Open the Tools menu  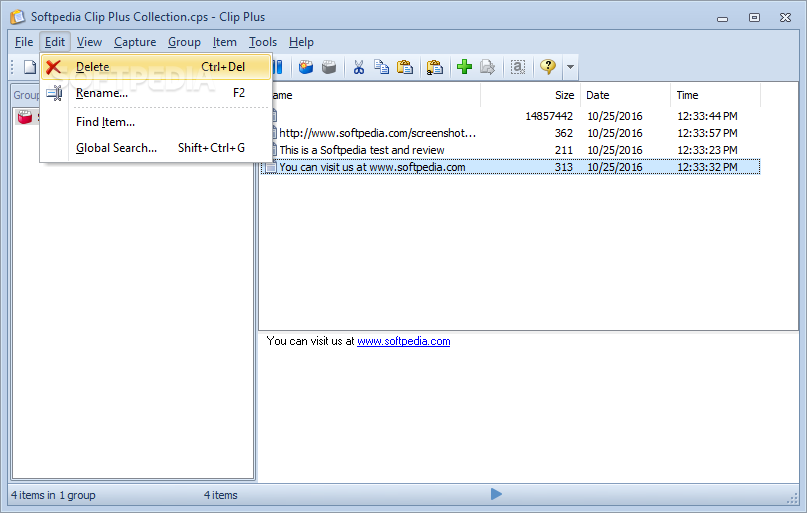click(x=263, y=42)
